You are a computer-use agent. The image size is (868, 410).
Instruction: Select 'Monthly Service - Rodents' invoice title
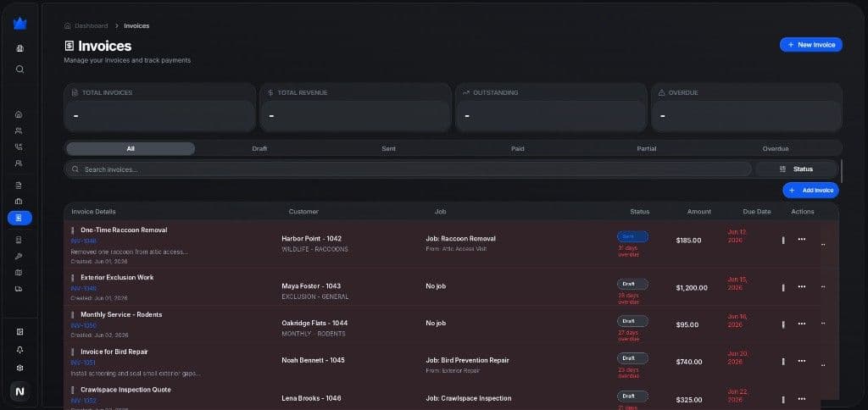[121, 315]
